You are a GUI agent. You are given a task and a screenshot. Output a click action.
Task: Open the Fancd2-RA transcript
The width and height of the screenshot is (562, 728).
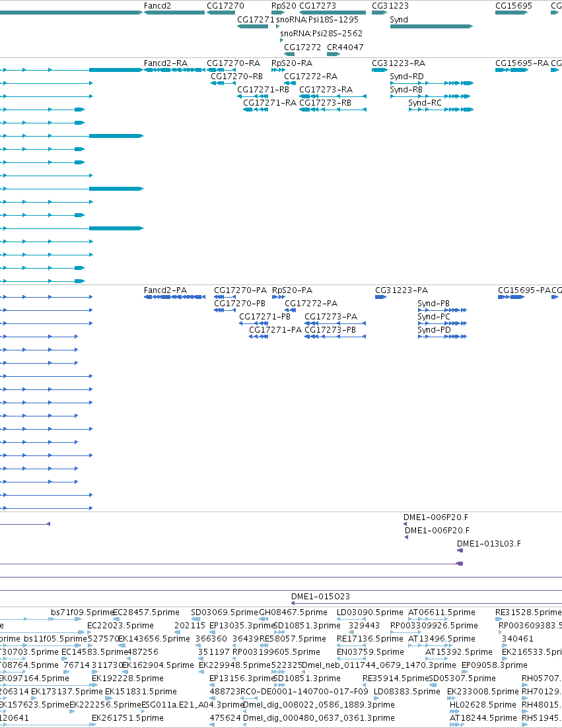point(166,63)
